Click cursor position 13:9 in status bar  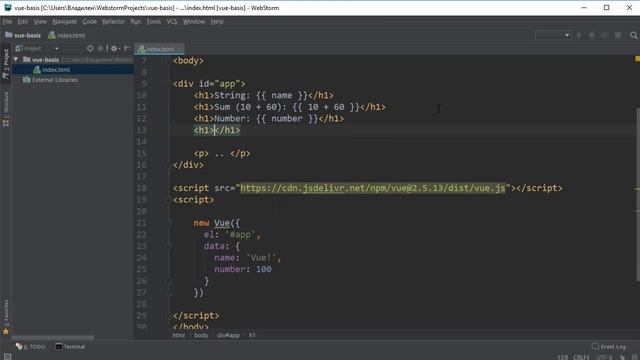[x=562, y=357]
